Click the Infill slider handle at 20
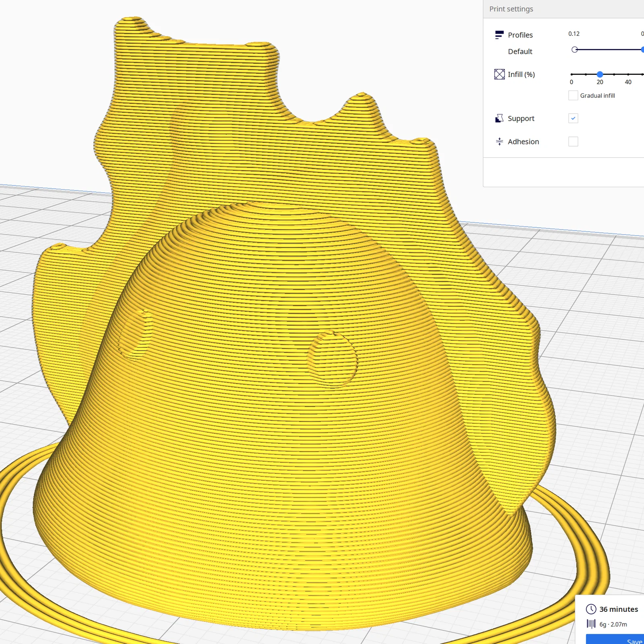This screenshot has width=644, height=644. [600, 74]
